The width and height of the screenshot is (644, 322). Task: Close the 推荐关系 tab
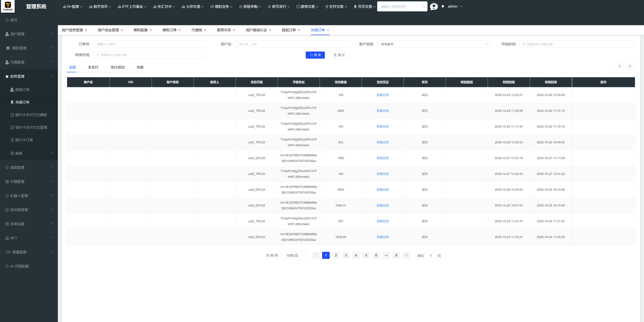[x=234, y=30]
